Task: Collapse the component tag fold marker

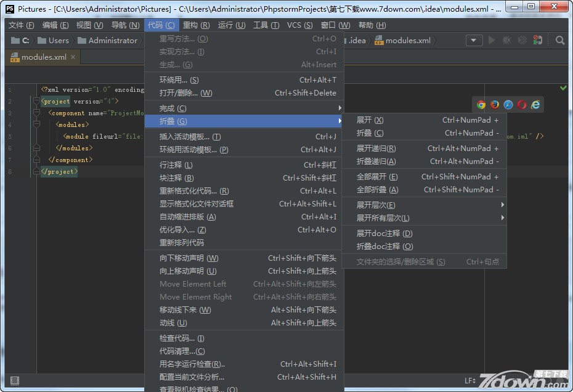Action: [x=36, y=113]
